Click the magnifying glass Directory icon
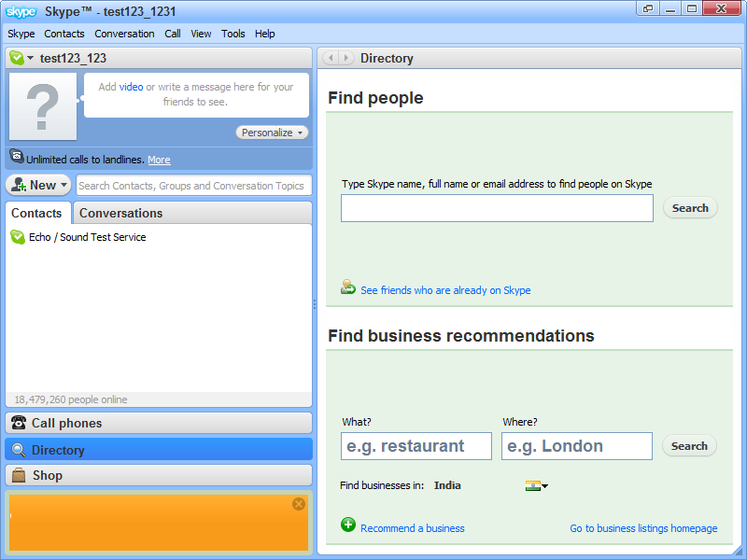The image size is (747, 560). 19,450
